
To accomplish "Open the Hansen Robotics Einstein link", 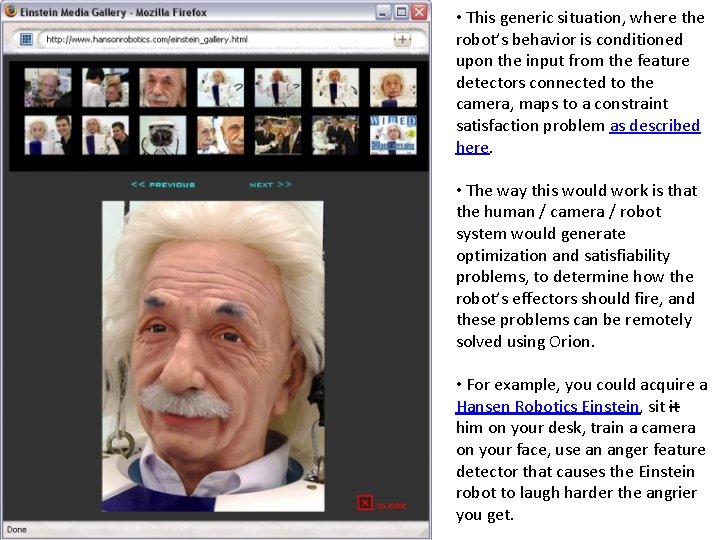I will (x=547, y=407).
